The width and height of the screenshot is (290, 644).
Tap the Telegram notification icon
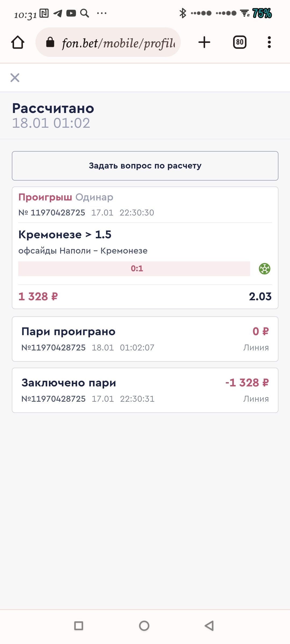[58, 13]
